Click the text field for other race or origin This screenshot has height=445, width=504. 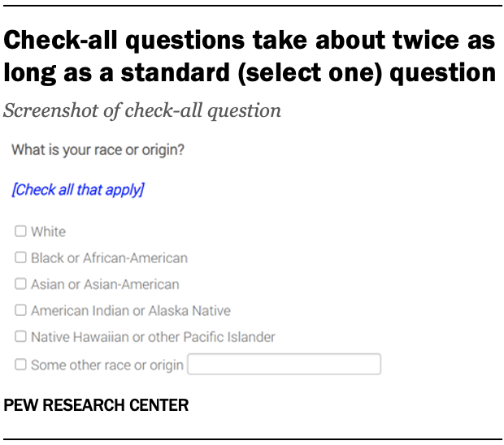[284, 365]
